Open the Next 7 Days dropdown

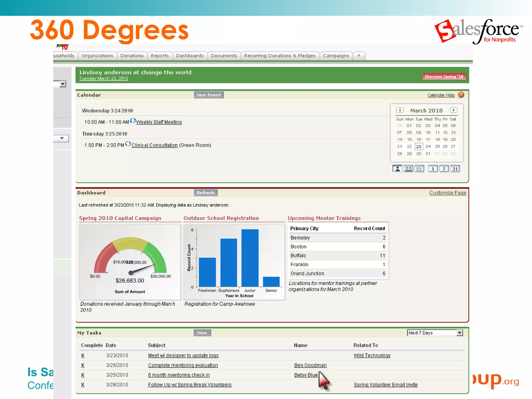(x=460, y=333)
